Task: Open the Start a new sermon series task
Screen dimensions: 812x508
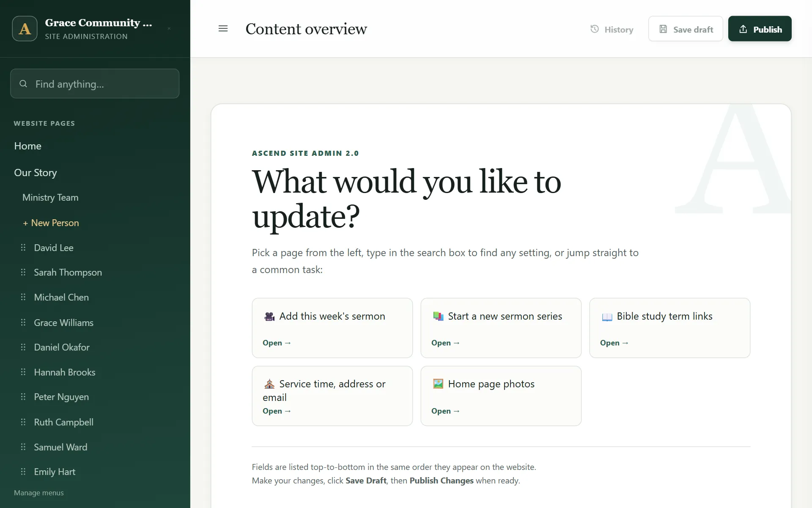Action: 501,328
